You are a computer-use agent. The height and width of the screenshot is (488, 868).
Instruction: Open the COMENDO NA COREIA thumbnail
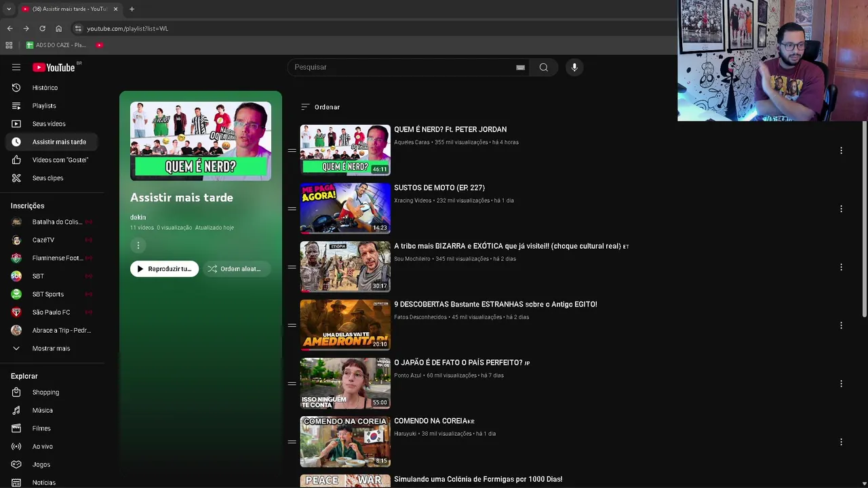[x=345, y=442]
